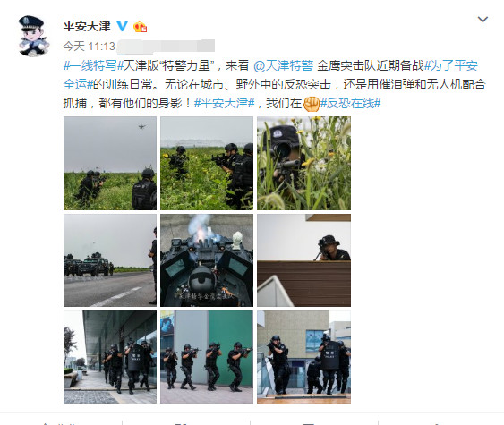Open the #反恐在线# hashtag link

pos(351,104)
